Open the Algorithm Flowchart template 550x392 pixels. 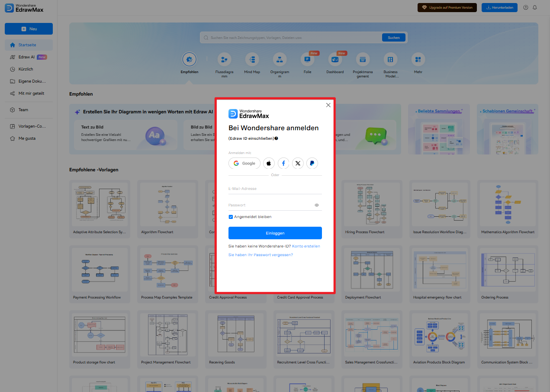coord(167,204)
